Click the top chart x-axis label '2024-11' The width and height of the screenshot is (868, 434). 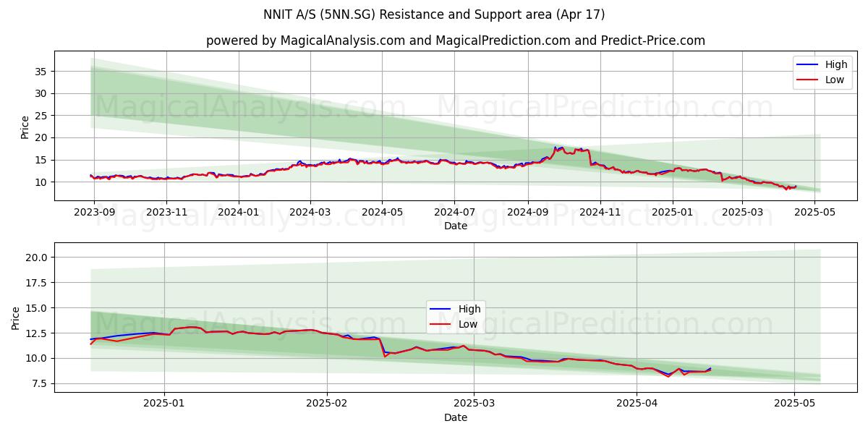[x=600, y=213]
